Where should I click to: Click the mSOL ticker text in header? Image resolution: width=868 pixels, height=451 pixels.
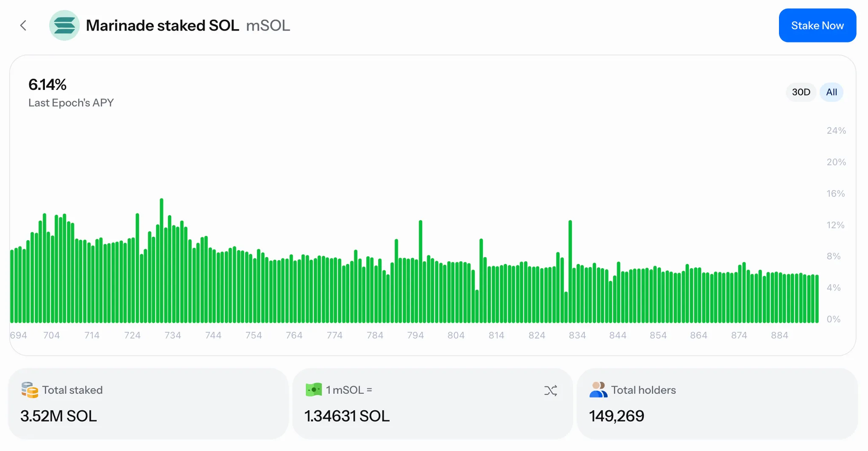pyautogui.click(x=268, y=25)
